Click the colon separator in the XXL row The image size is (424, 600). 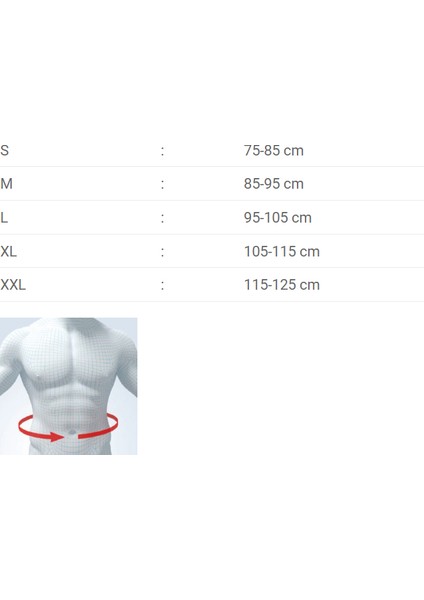(x=162, y=285)
